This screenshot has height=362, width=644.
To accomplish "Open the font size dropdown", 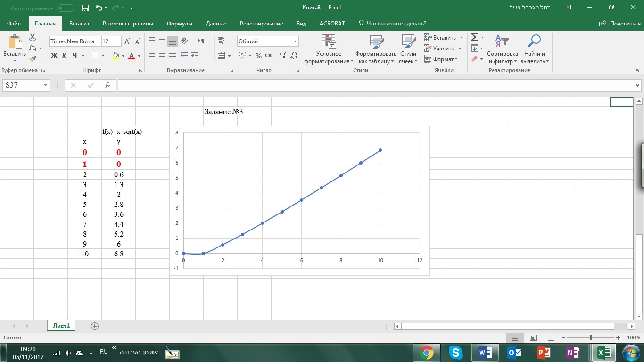I will [118, 41].
